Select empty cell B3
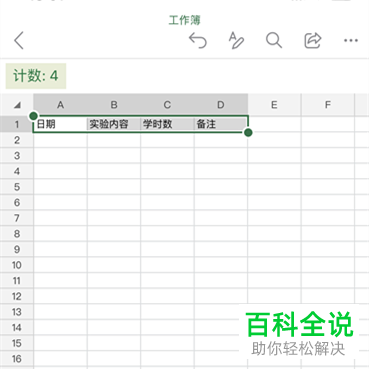The height and width of the screenshot is (369, 369). coord(114,156)
